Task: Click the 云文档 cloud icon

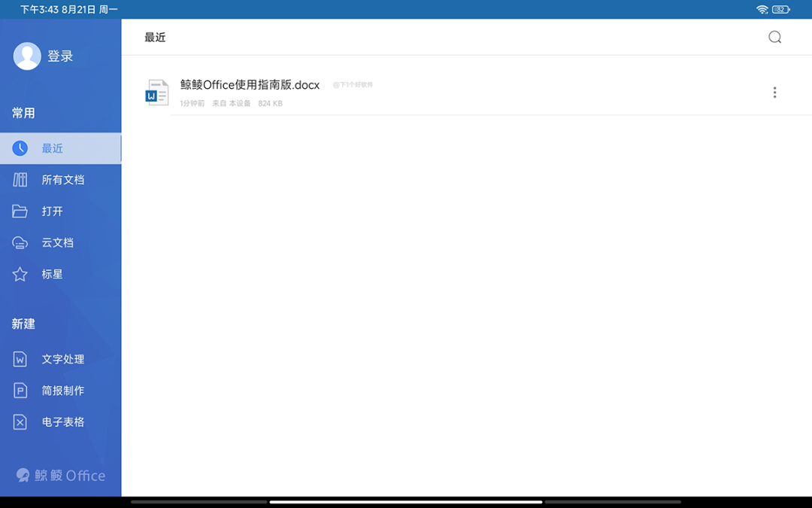Action: coord(20,242)
